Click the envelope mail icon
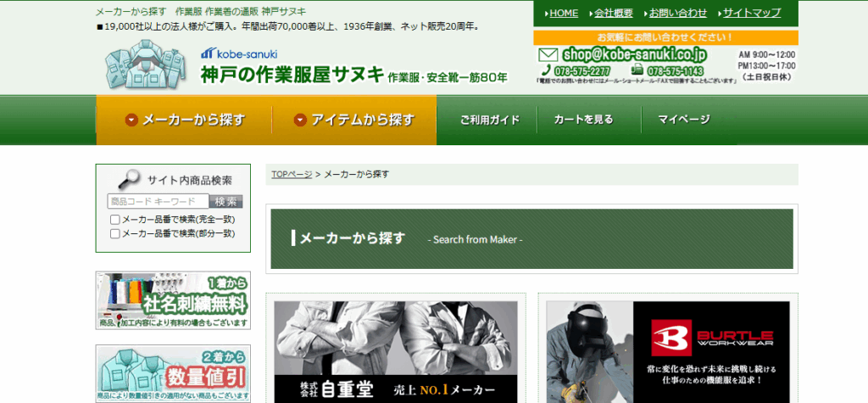This screenshot has width=868, height=403. [x=548, y=55]
